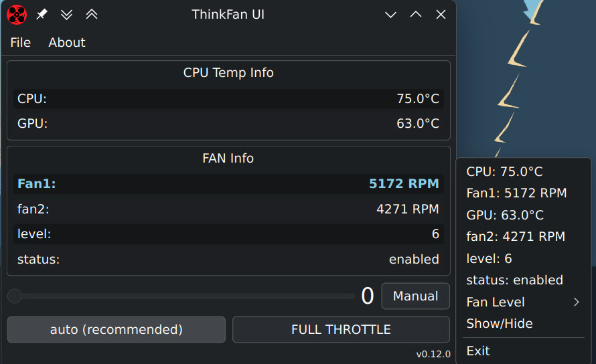The height and width of the screenshot is (364, 596).
Task: Toggle Show/Hide in tray menu
Action: tap(500, 323)
